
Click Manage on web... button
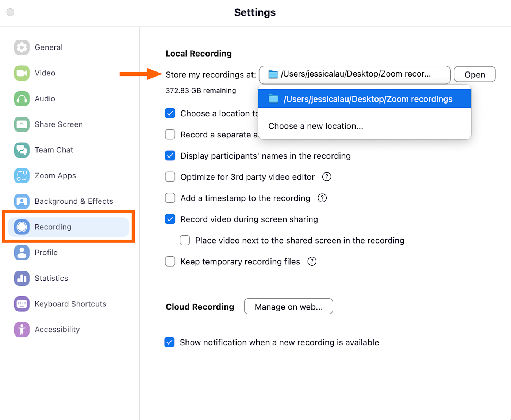(x=288, y=306)
